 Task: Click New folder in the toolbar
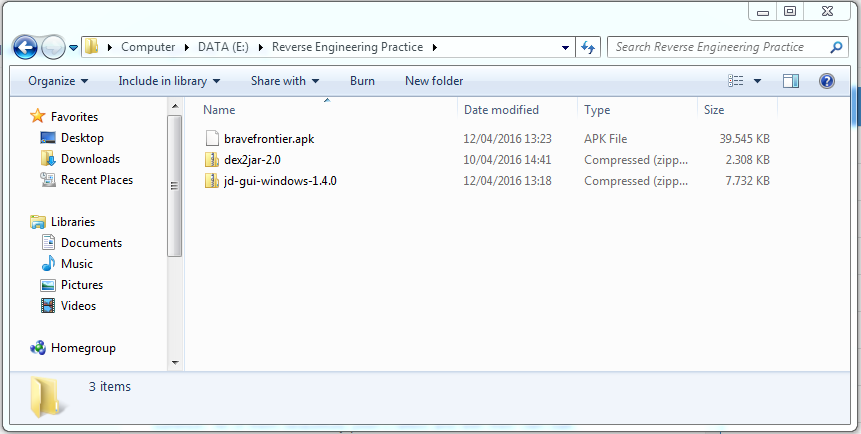point(434,81)
